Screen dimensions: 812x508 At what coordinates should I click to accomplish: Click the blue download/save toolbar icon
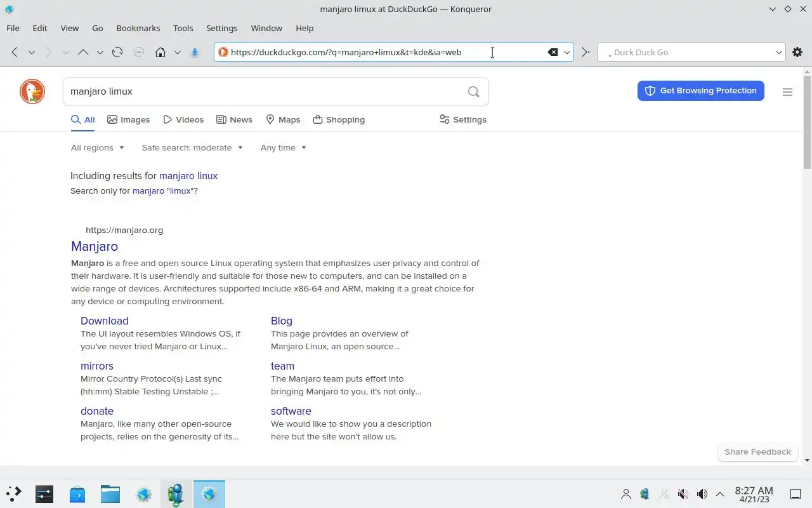(195, 52)
